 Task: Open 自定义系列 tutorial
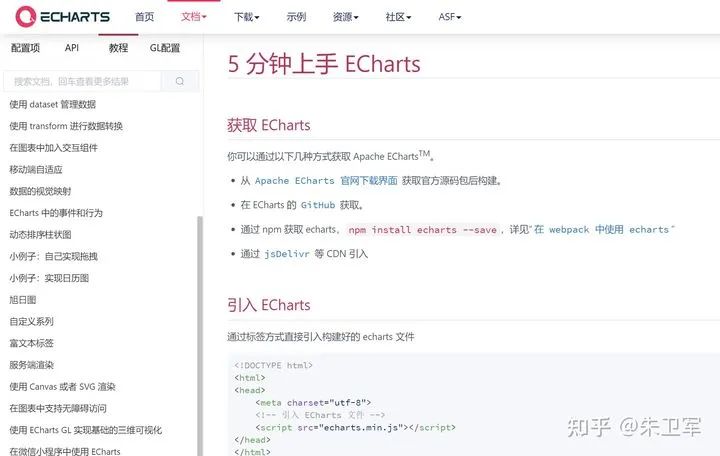(32, 321)
